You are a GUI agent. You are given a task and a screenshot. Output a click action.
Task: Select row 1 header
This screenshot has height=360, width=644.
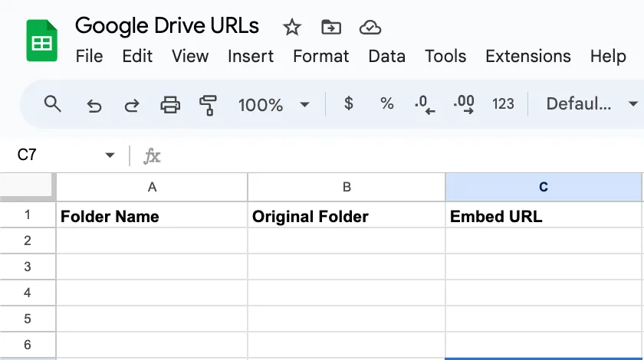pyautogui.click(x=28, y=214)
